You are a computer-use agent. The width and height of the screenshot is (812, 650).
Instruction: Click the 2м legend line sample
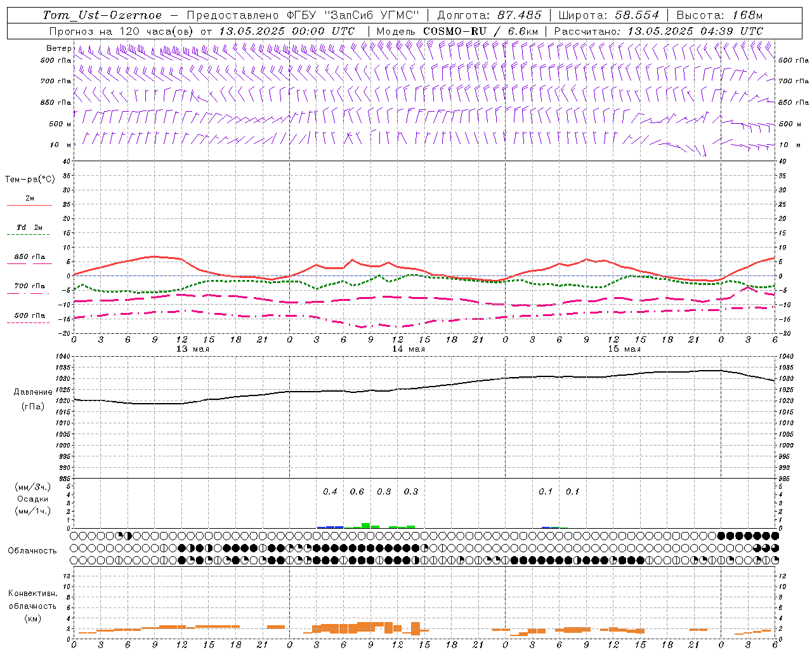(x=29, y=205)
